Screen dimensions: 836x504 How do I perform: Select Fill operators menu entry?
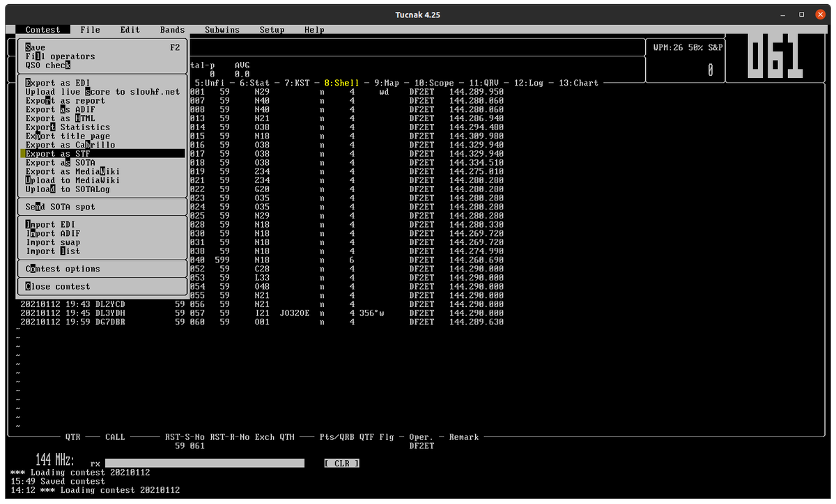pyautogui.click(x=103, y=56)
